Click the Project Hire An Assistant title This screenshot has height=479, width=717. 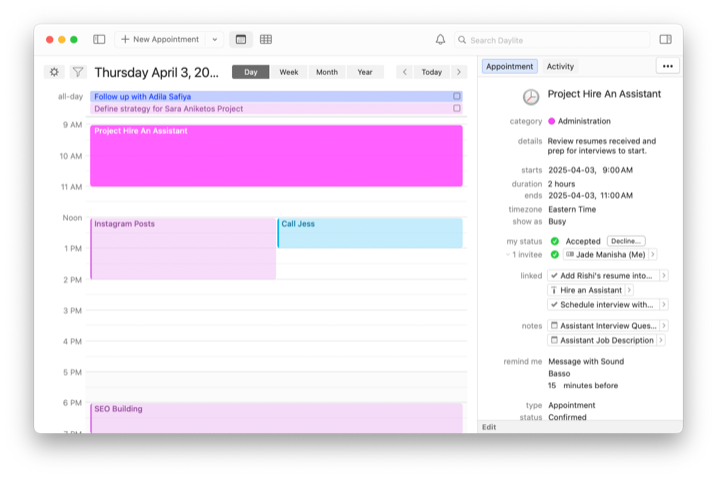604,94
